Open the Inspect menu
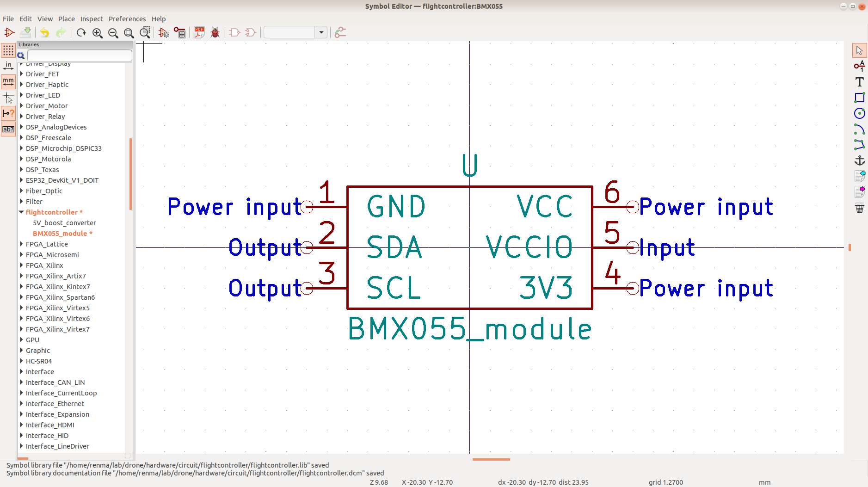The image size is (868, 487). point(92,19)
